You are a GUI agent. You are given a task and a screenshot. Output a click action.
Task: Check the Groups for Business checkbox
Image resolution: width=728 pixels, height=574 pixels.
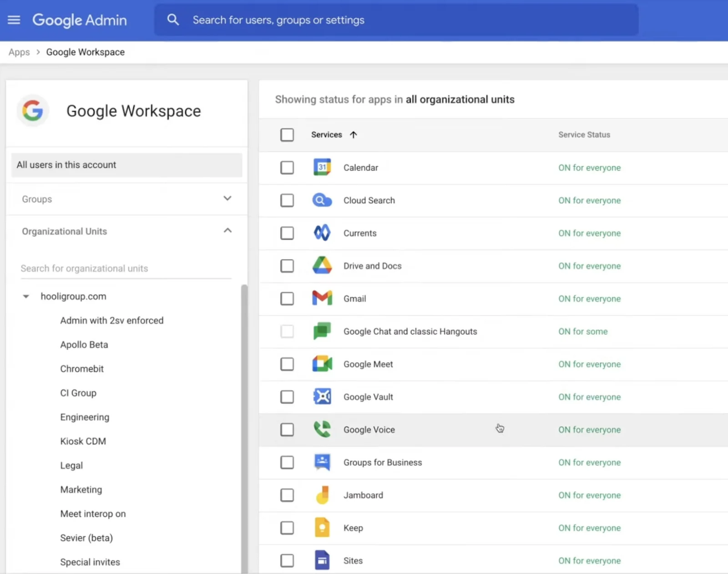287,462
